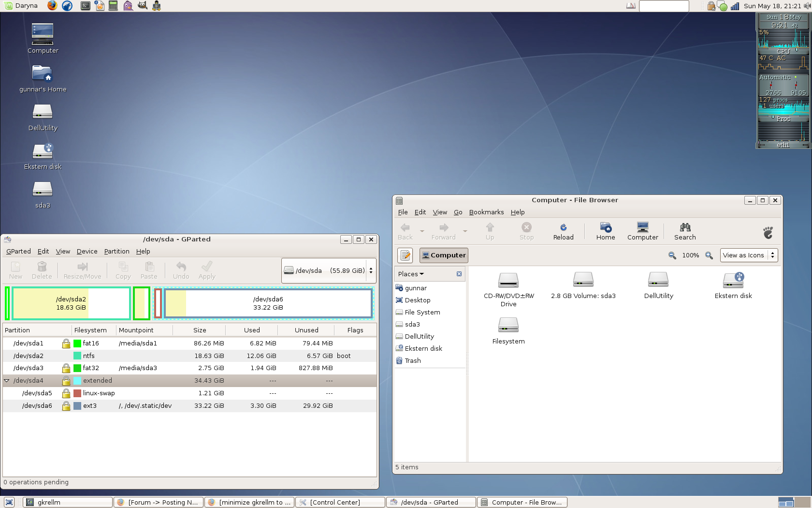Open the Device menu in GParted
Image resolution: width=812 pixels, height=508 pixels.
pos(87,251)
